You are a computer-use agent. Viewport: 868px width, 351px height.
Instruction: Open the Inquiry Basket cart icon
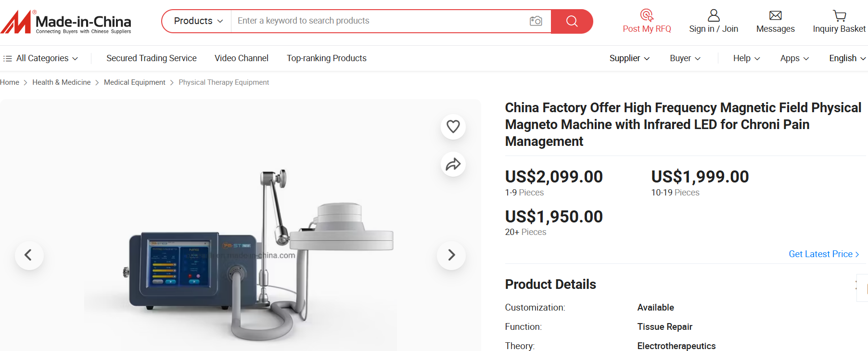[839, 15]
